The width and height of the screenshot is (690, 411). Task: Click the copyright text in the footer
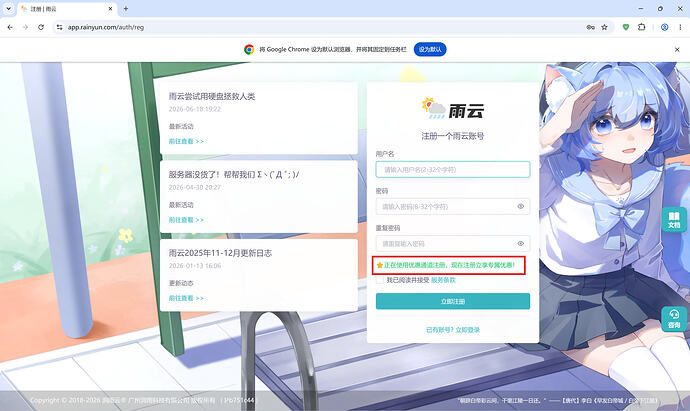142,400
